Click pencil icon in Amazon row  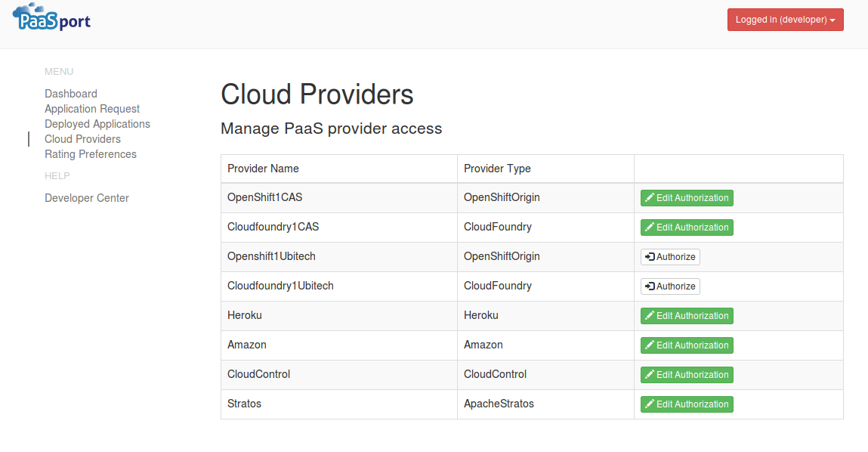click(x=650, y=345)
